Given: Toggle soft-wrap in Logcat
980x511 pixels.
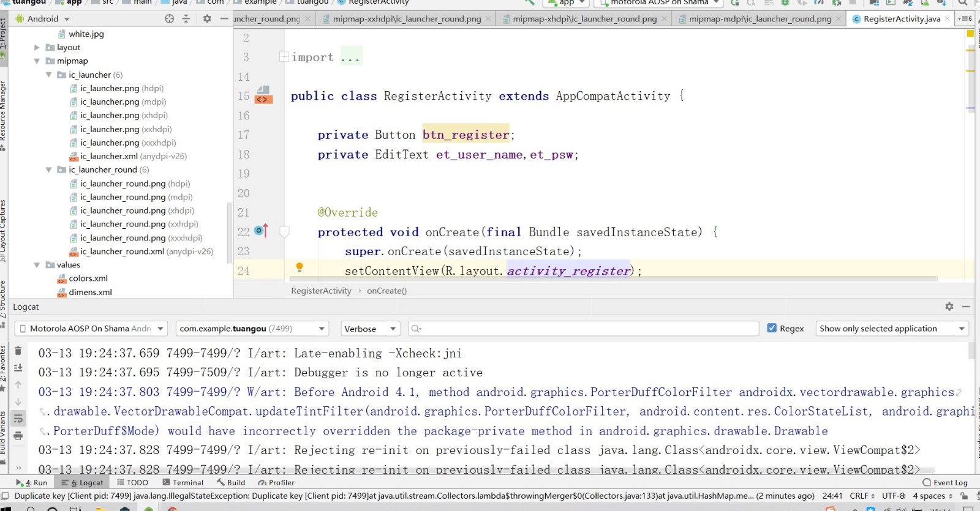Looking at the screenshot, I should [18, 419].
